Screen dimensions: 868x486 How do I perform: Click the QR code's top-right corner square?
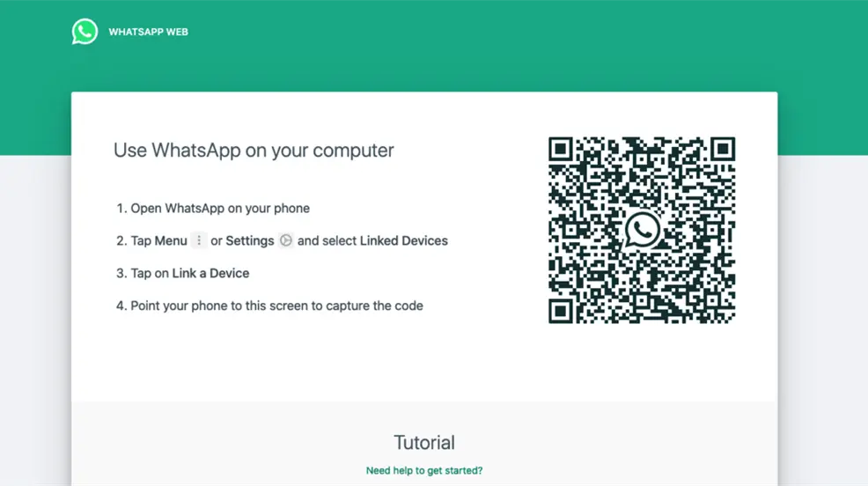tap(722, 150)
